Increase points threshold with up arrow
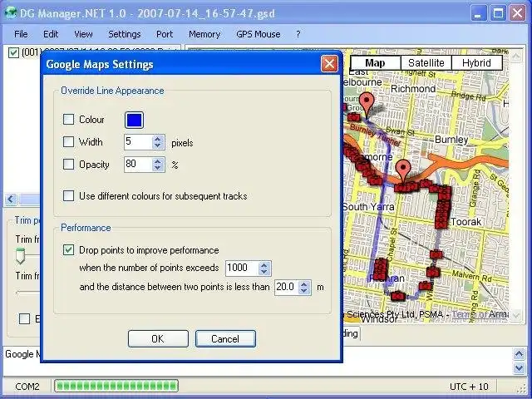The width and height of the screenshot is (532, 399). click(x=264, y=264)
